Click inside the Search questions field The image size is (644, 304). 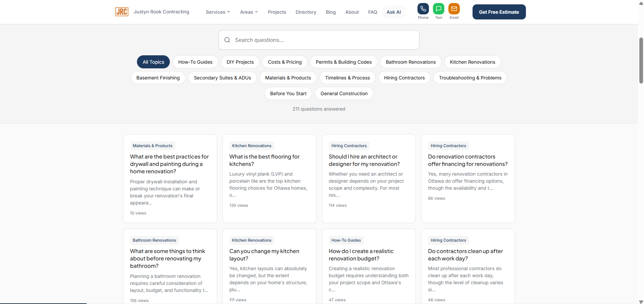pyautogui.click(x=322, y=40)
